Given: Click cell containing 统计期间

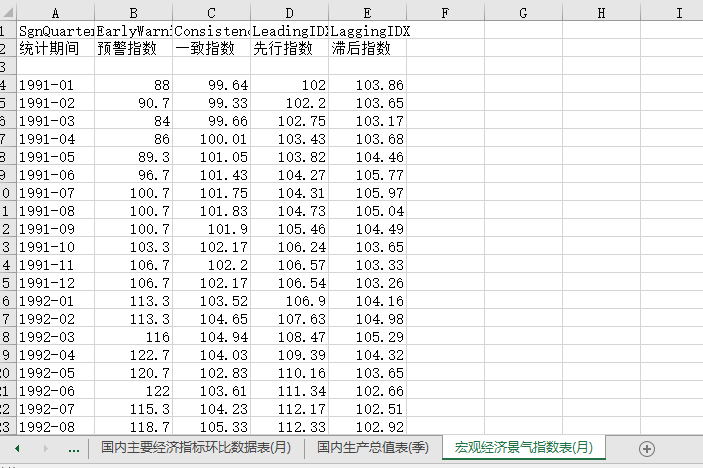Looking at the screenshot, I should pyautogui.click(x=56, y=48).
